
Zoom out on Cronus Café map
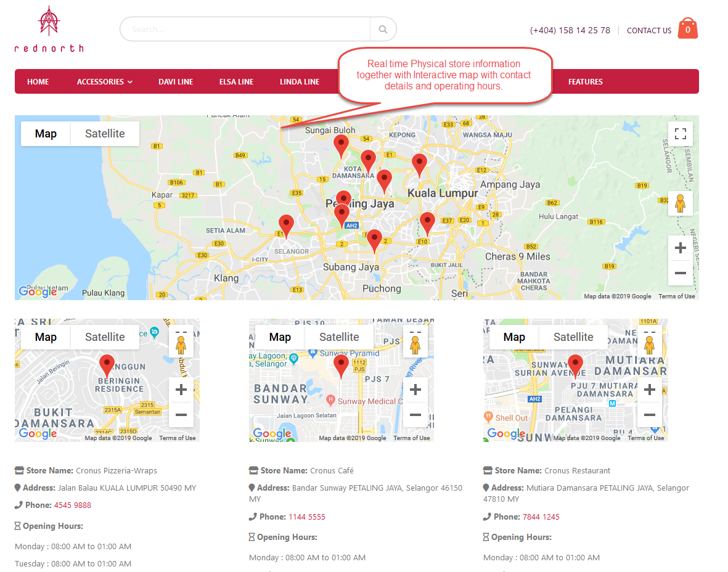click(x=415, y=415)
